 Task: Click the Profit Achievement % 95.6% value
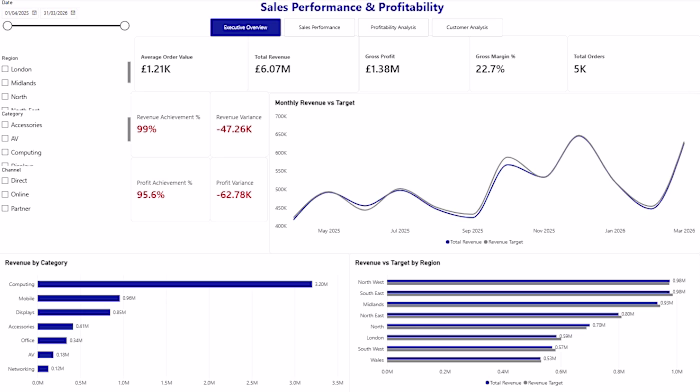pyautogui.click(x=150, y=195)
